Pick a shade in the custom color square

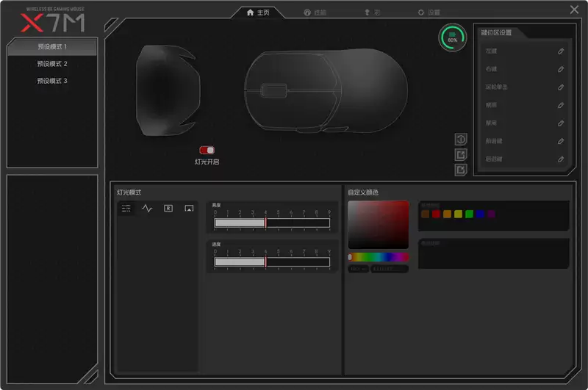click(379, 225)
